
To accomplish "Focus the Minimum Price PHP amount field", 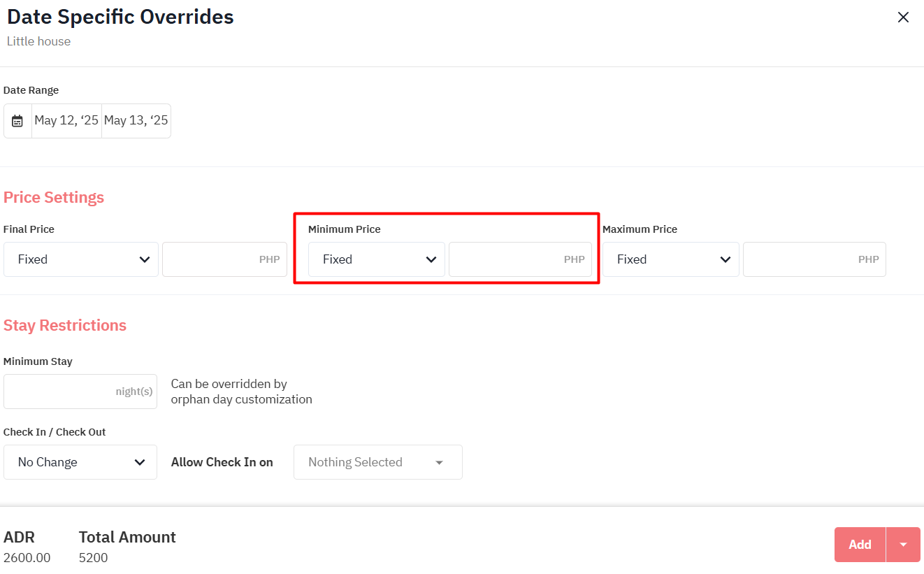I will pos(520,259).
